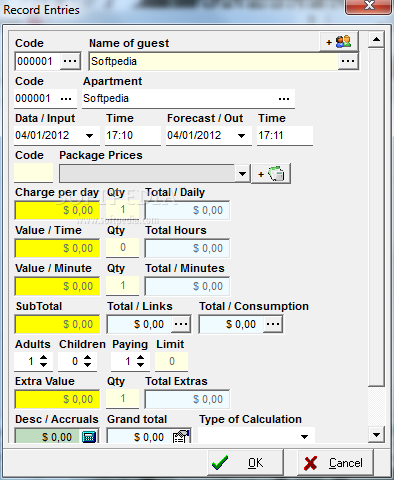Click the scrollbar up arrow
Viewport: 394px width, 480px height.
[x=376, y=39]
